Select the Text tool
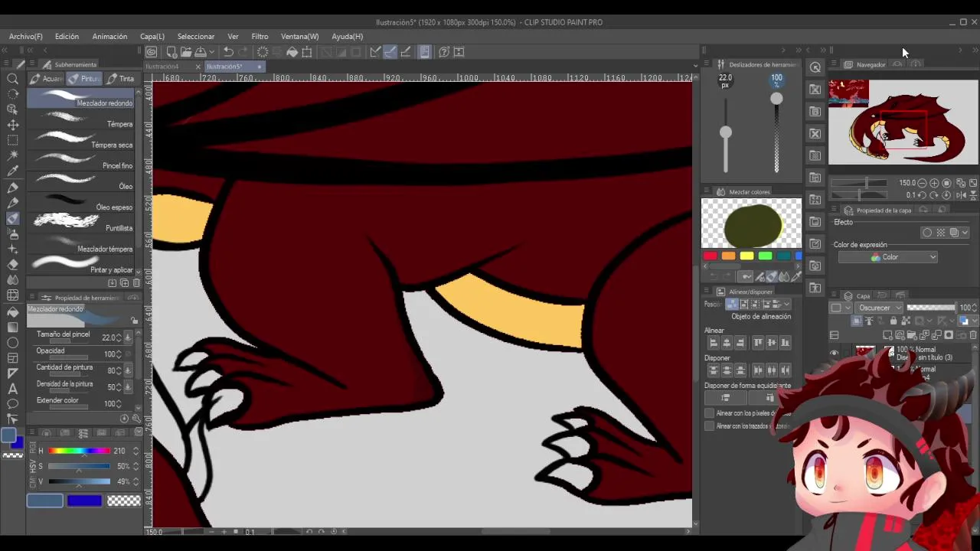The height and width of the screenshot is (551, 980). [x=12, y=389]
